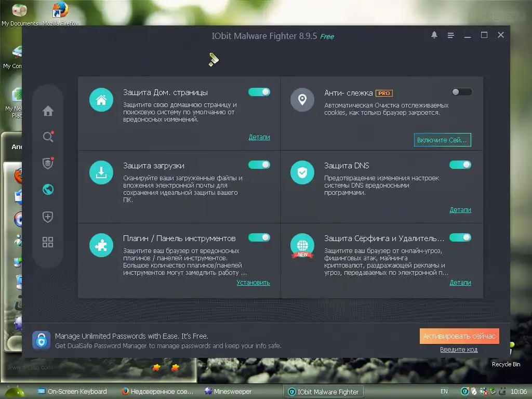Image resolution: width=532 pixels, height=399 pixels.
Task: Open the Scan section with magnifier icon
Action: click(x=48, y=137)
